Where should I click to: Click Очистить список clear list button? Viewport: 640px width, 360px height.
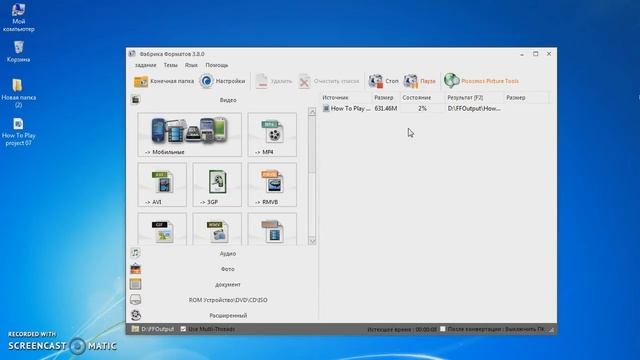tap(329, 81)
